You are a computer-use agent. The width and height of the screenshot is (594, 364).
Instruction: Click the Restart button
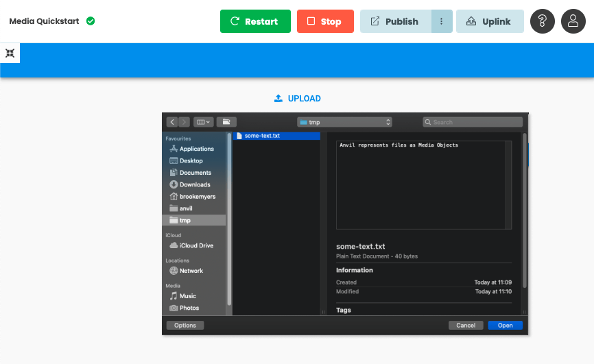tap(255, 21)
